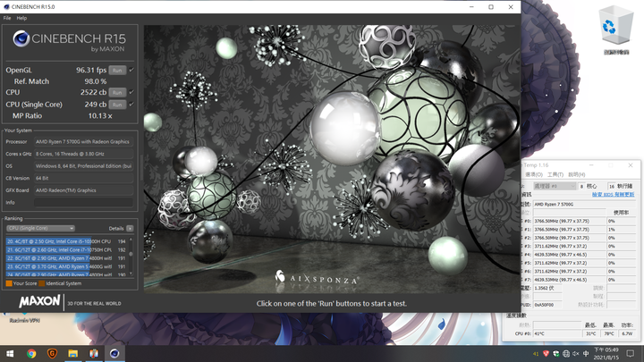644x362 pixels.
Task: Click the OS field Windows 8 64 Bit
Action: click(x=83, y=166)
